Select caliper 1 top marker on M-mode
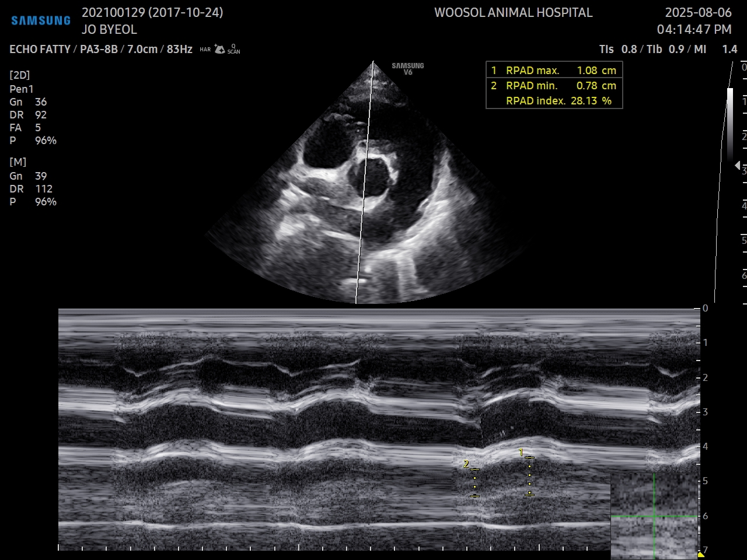Screen dimensions: 747x560 click(529, 457)
